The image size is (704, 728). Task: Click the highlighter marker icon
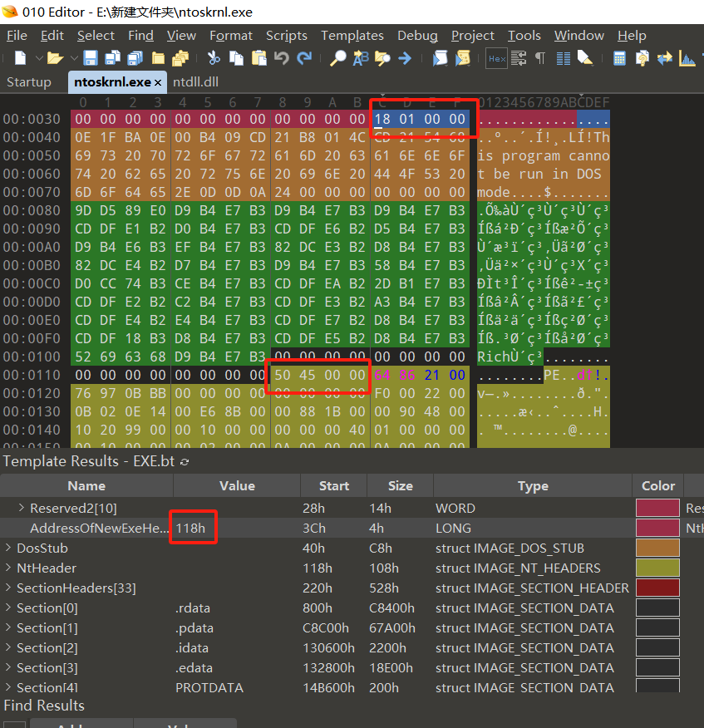585,58
